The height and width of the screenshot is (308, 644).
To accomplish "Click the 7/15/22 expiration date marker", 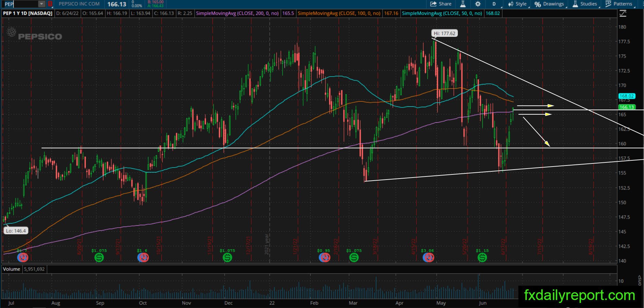I will 540,246.
